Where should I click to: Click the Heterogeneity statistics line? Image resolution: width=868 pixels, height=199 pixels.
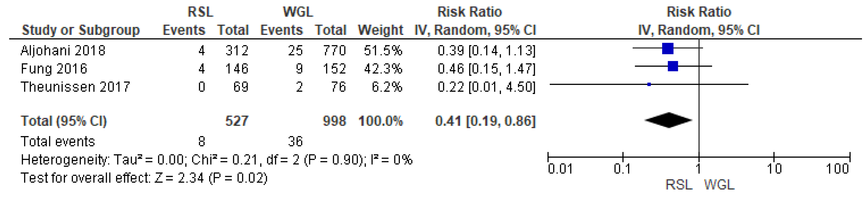(216, 159)
